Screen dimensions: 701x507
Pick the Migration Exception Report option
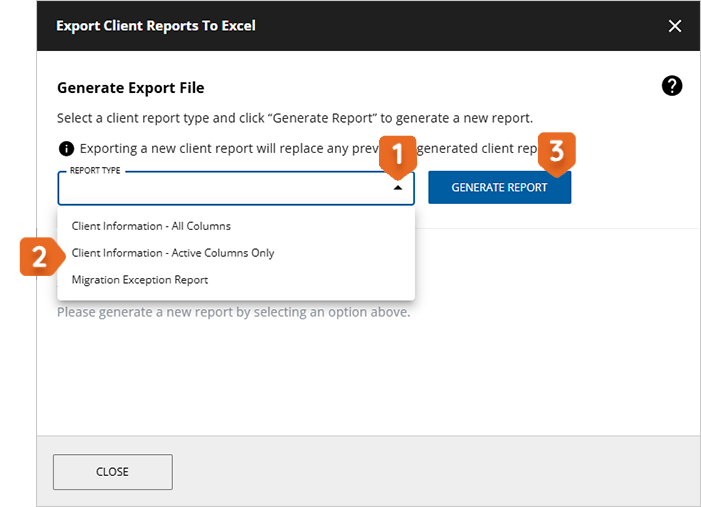(x=140, y=280)
